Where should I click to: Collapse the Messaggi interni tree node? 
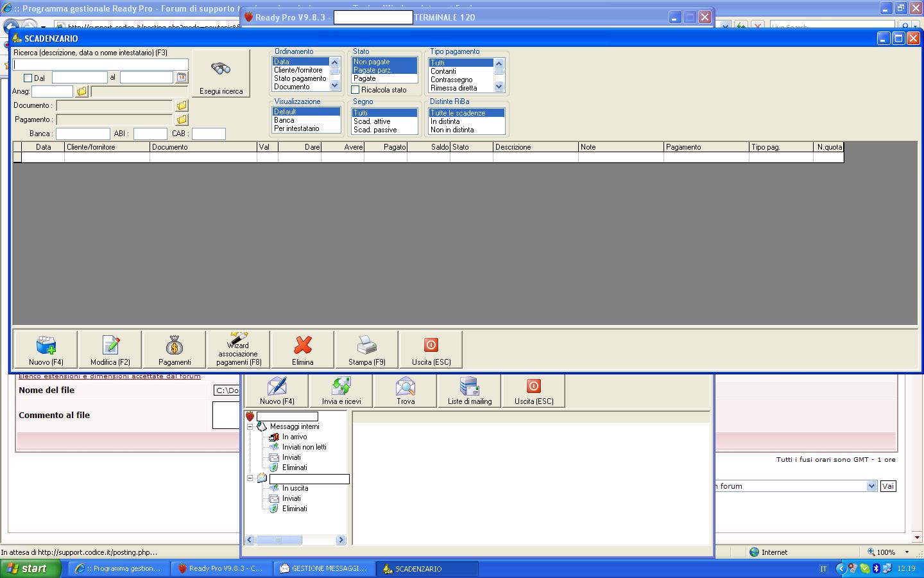pos(250,426)
